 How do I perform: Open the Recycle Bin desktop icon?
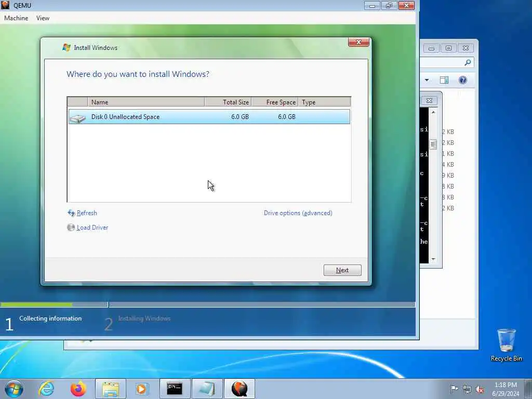tap(506, 345)
